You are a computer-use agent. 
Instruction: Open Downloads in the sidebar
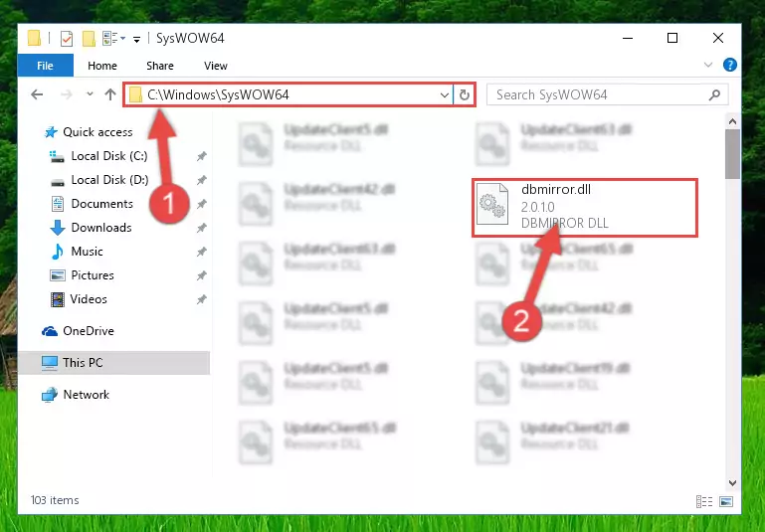pos(101,228)
